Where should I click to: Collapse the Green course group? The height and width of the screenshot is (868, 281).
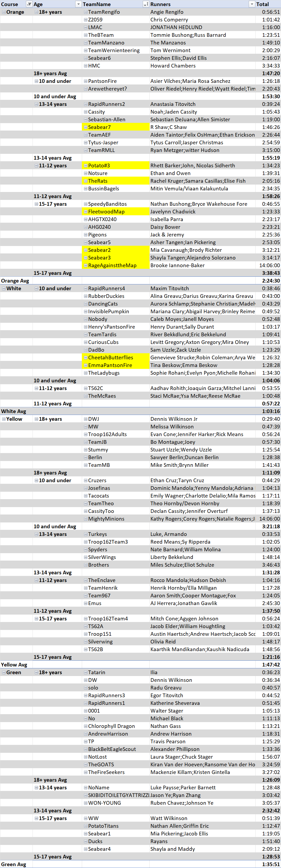(x=4, y=672)
